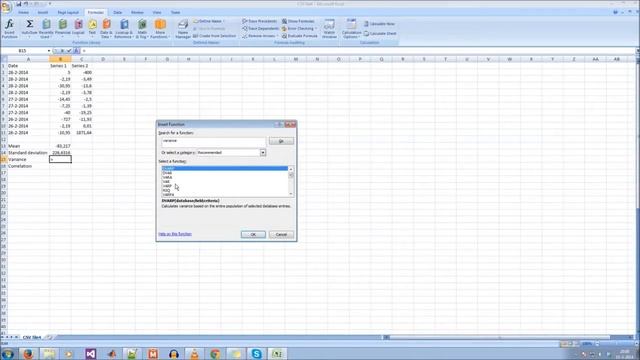Viewport: 640px width, 360px height.
Task: Switch to the Insert ribbon tab
Action: coord(42,13)
